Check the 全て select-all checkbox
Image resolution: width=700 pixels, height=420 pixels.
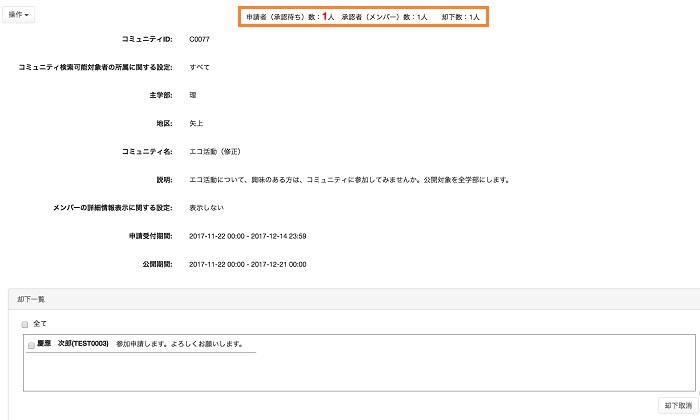[25, 324]
